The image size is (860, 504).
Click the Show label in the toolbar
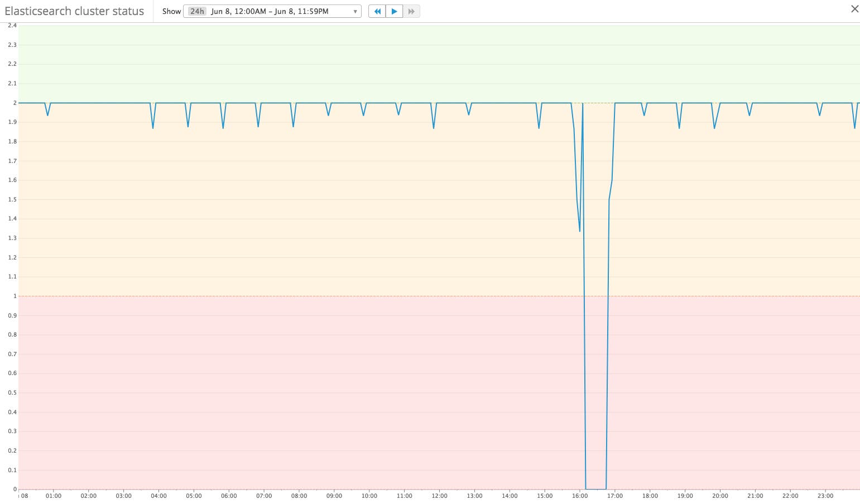point(171,11)
